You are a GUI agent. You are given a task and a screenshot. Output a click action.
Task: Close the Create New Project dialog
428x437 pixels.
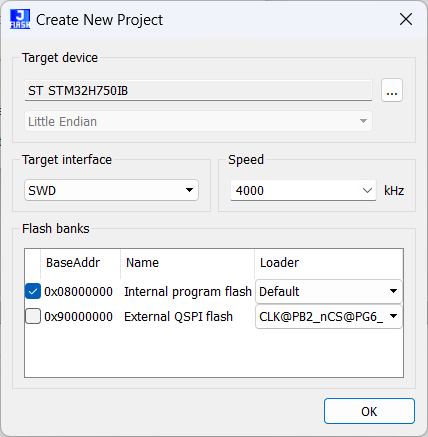pos(406,19)
